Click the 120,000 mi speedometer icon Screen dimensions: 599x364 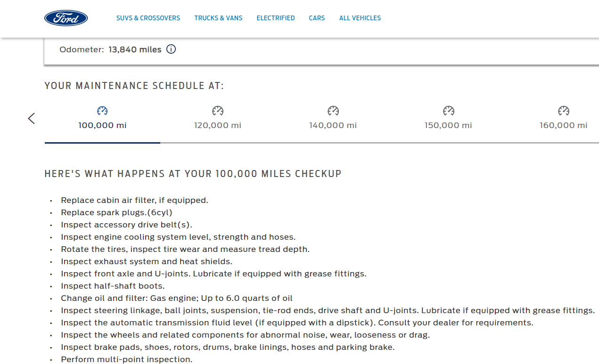click(x=218, y=111)
